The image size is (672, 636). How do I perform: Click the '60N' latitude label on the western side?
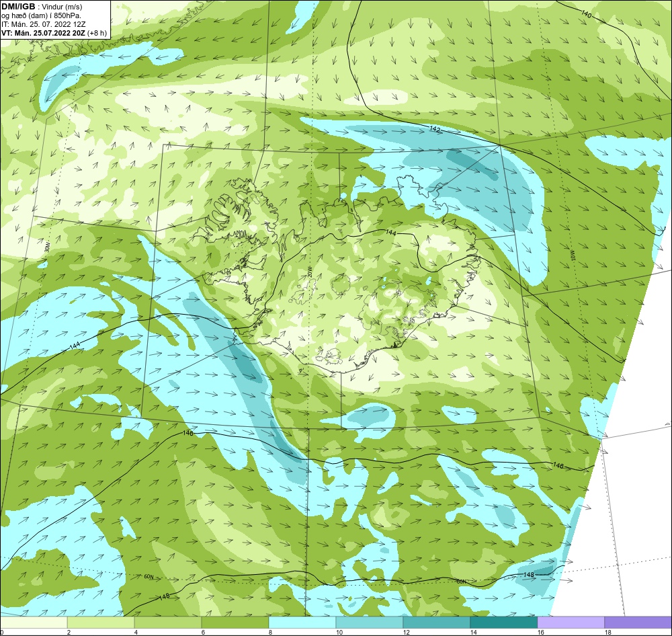149,577
